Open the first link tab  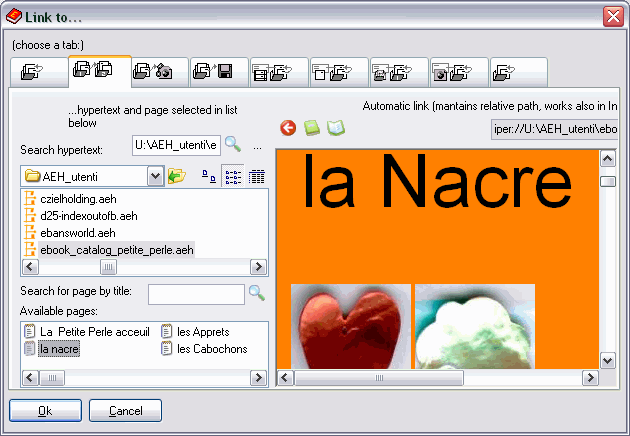tap(39, 72)
